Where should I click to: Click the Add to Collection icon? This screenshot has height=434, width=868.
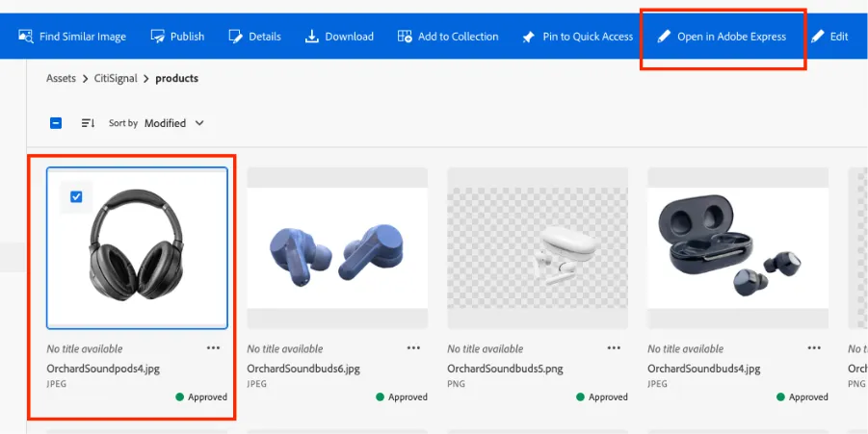tap(405, 37)
